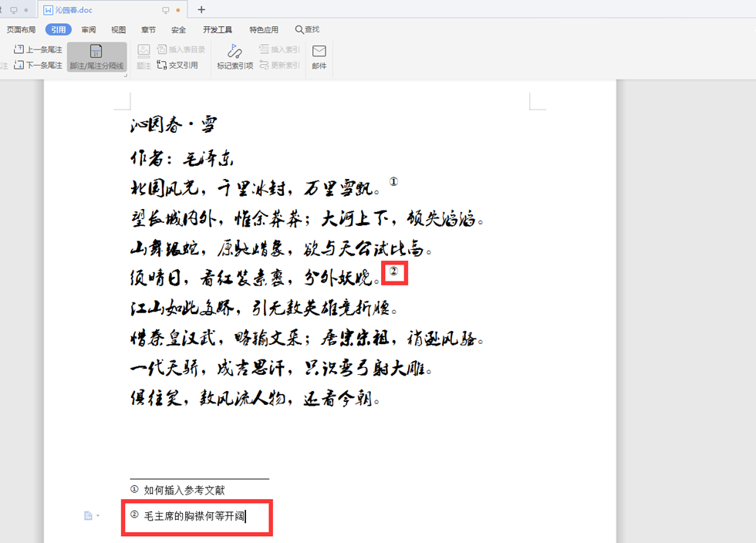
Task: Switch to the 安全 tab
Action: pos(178,30)
